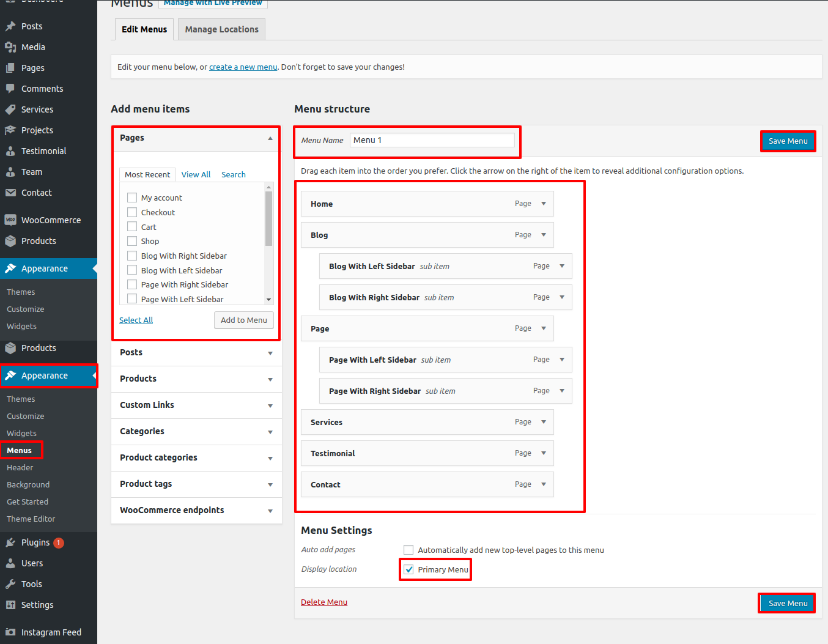Switch to the Manage Locations tab

point(221,29)
